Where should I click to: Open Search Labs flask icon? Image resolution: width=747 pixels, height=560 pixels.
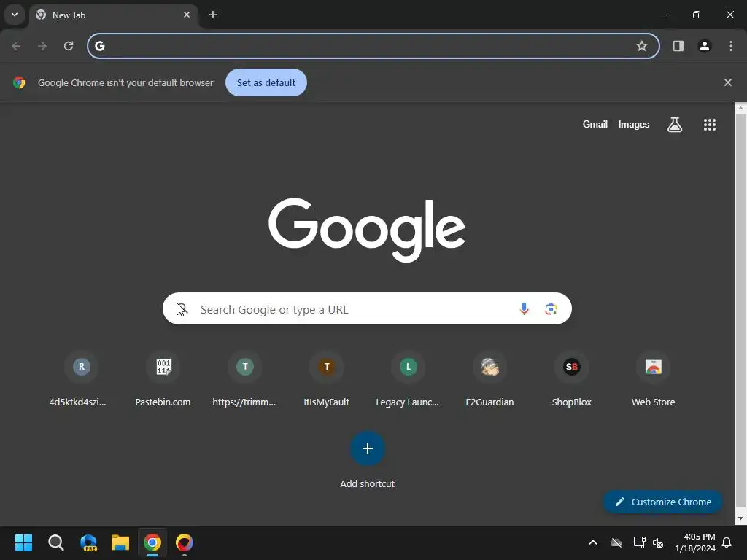pos(675,125)
